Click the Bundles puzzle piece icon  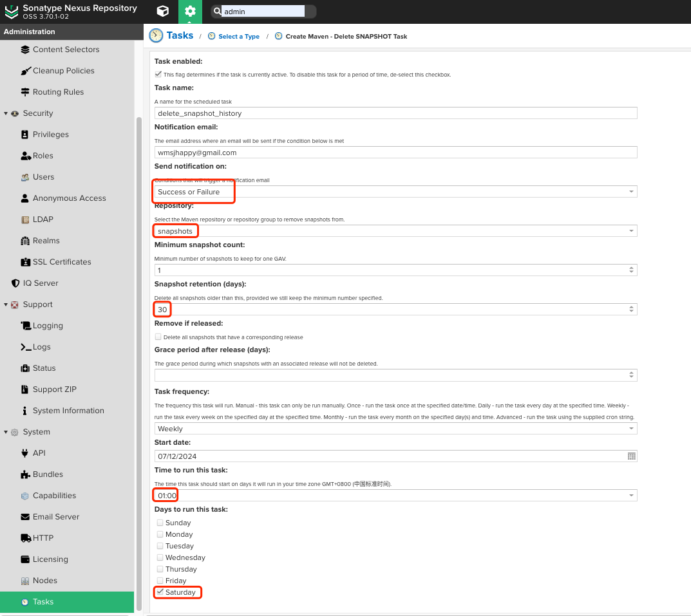25,474
